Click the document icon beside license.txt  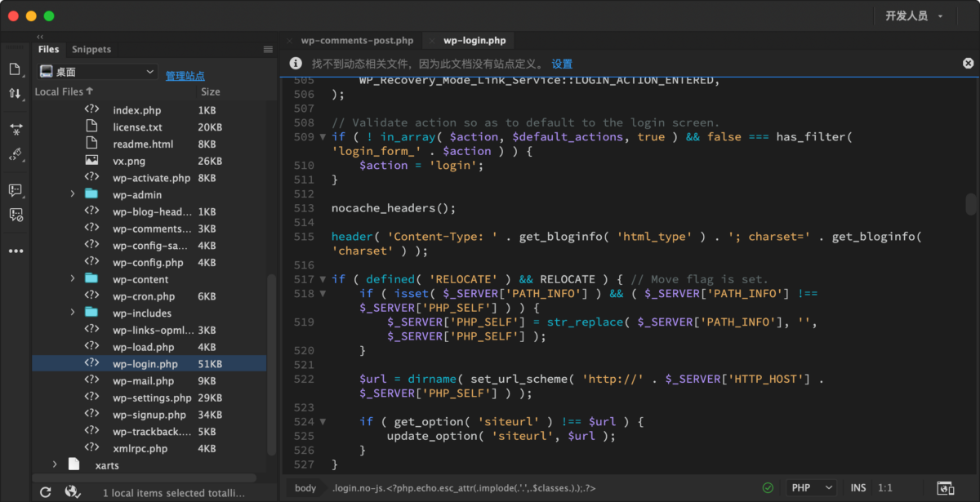point(92,127)
